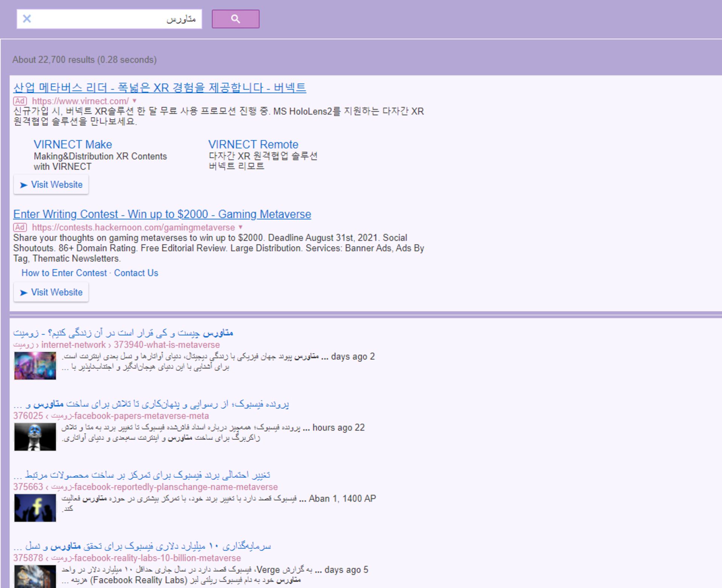Click Visit Website under the VIRNECT ad
Viewport: 722px width, 588px height.
(x=51, y=185)
